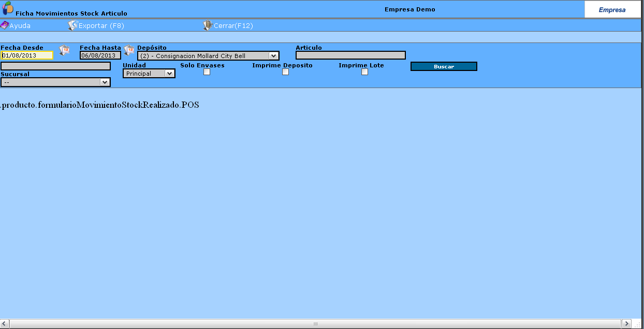
Task: Click the horizontal scrollbar thumb at bottom
Action: click(x=315, y=323)
